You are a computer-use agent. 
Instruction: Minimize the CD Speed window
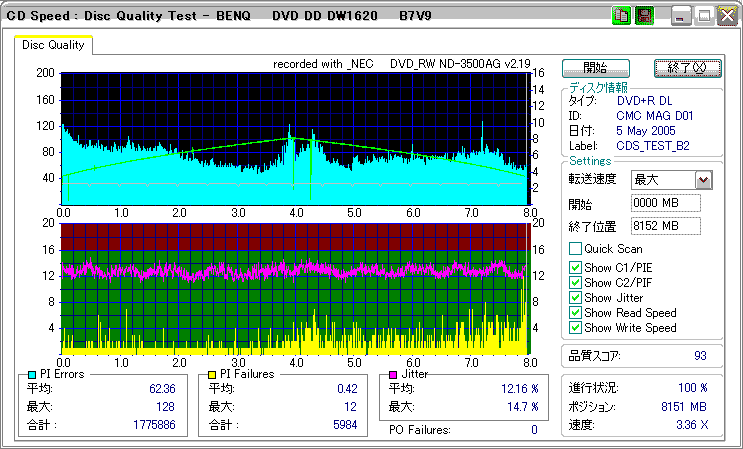click(682, 16)
